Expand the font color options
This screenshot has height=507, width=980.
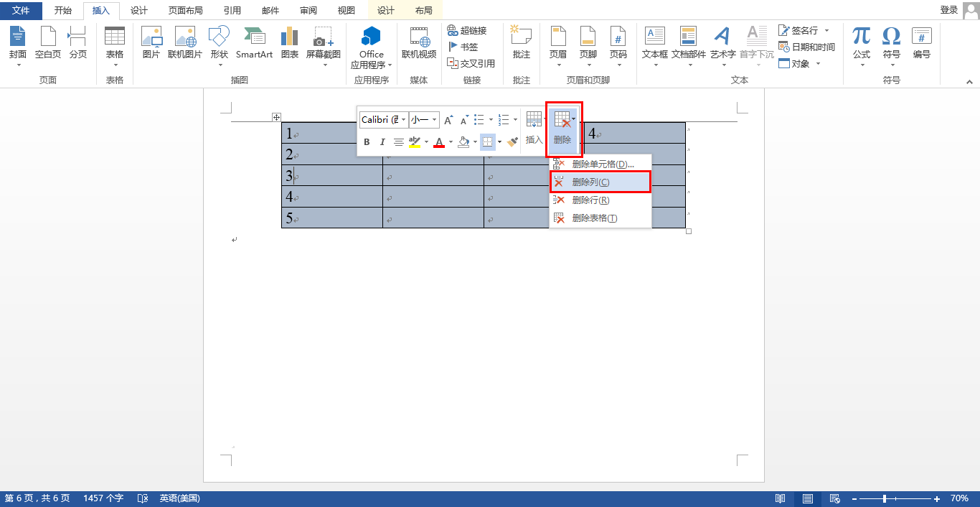[x=451, y=142]
